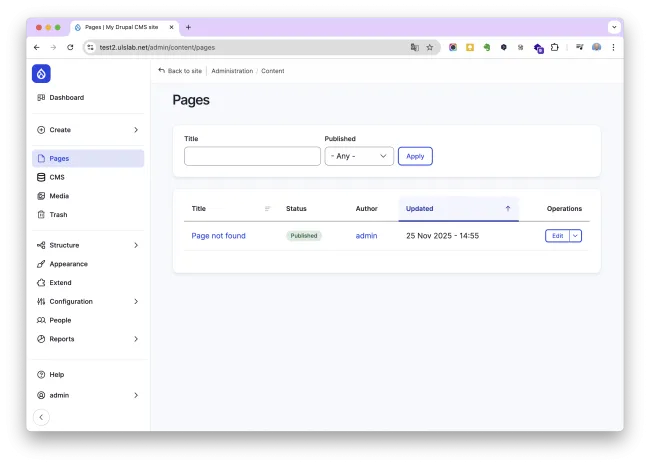Click the yellow extension icon in toolbar
650x466 pixels.
tap(470, 47)
